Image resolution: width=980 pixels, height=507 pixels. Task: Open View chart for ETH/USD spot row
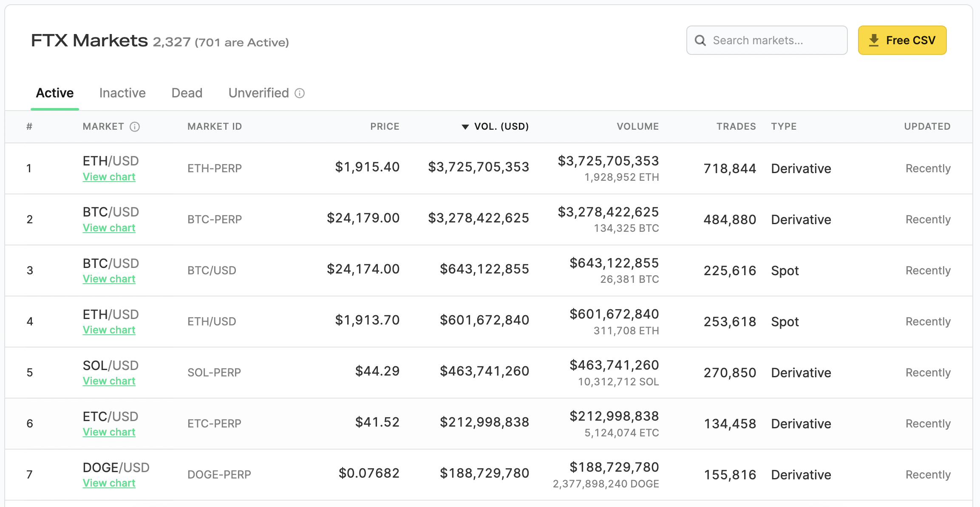(109, 330)
